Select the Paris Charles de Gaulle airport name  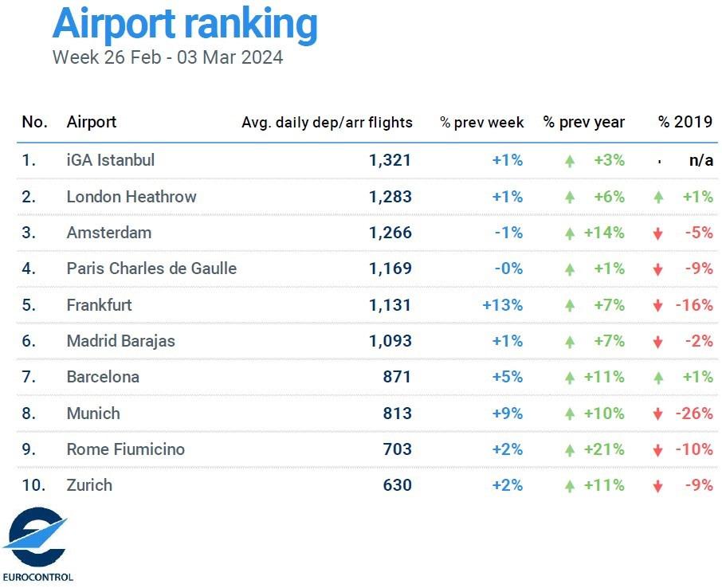pyautogui.click(x=151, y=269)
